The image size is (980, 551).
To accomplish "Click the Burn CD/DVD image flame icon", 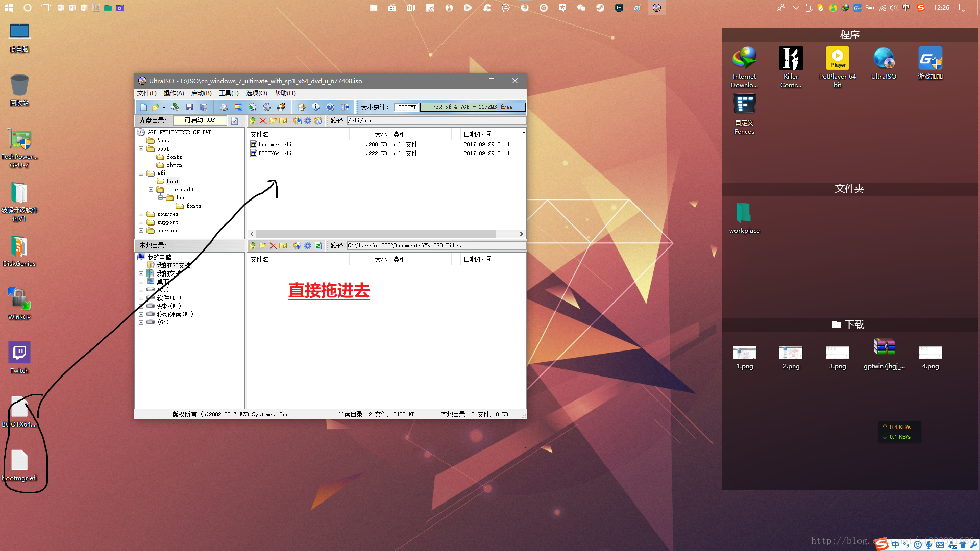I will click(x=281, y=107).
